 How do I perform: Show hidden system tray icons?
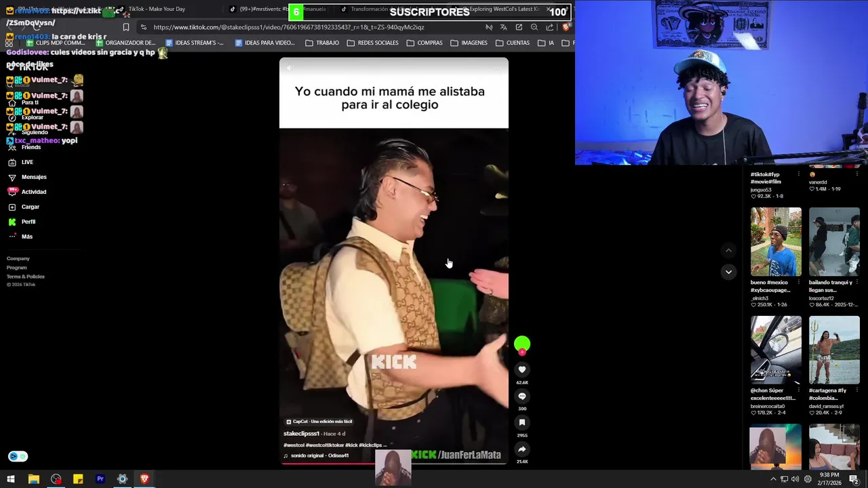click(773, 479)
